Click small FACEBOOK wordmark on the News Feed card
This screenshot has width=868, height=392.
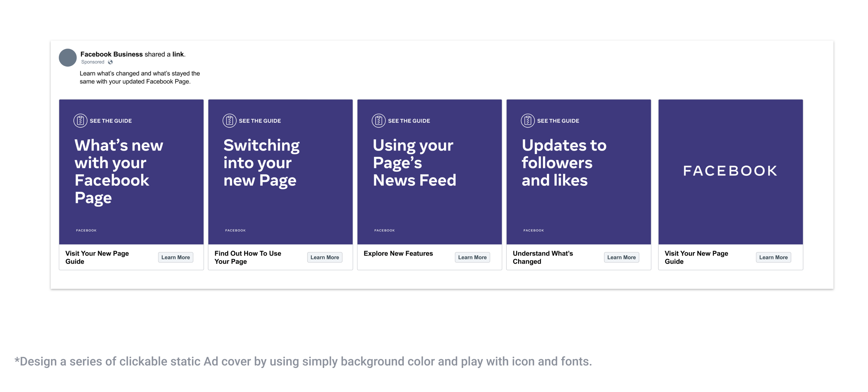tap(385, 231)
